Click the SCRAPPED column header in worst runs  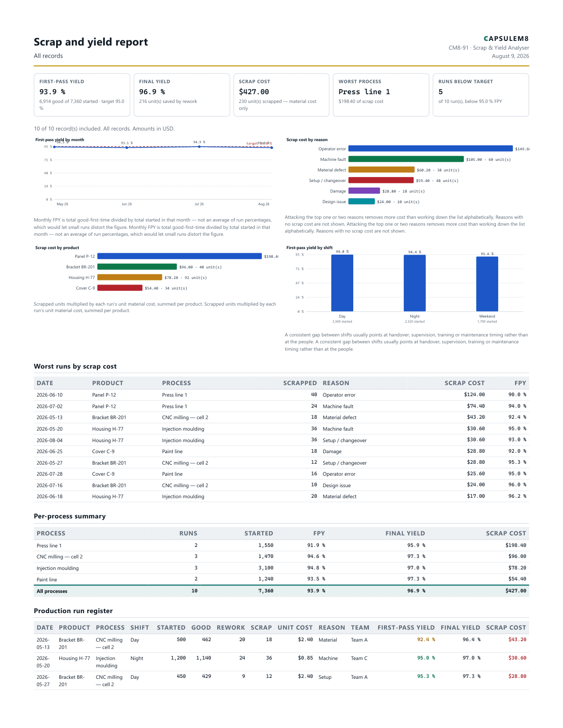(x=300, y=383)
